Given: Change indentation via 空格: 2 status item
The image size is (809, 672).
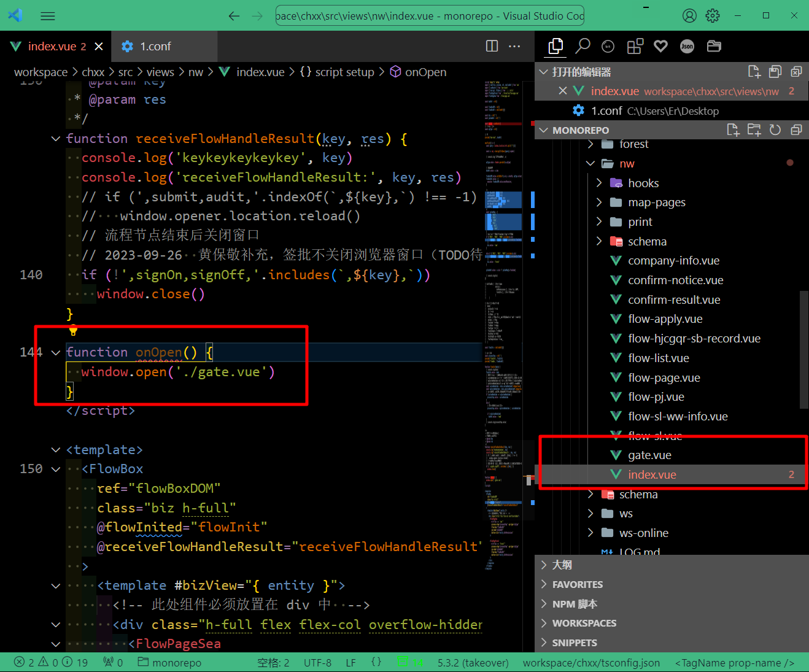Looking at the screenshot, I should (273, 663).
